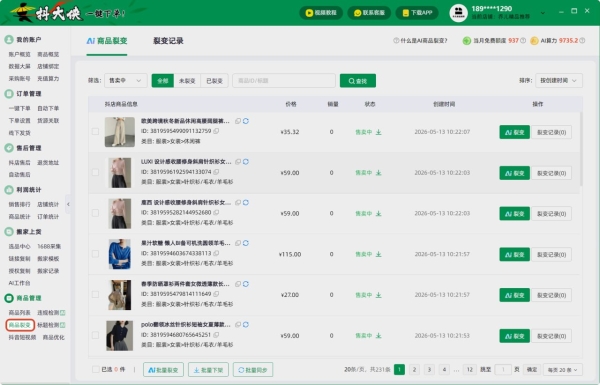Click the 我的账户 section icon
The width and height of the screenshot is (600, 385).
pyautogui.click(x=9, y=39)
